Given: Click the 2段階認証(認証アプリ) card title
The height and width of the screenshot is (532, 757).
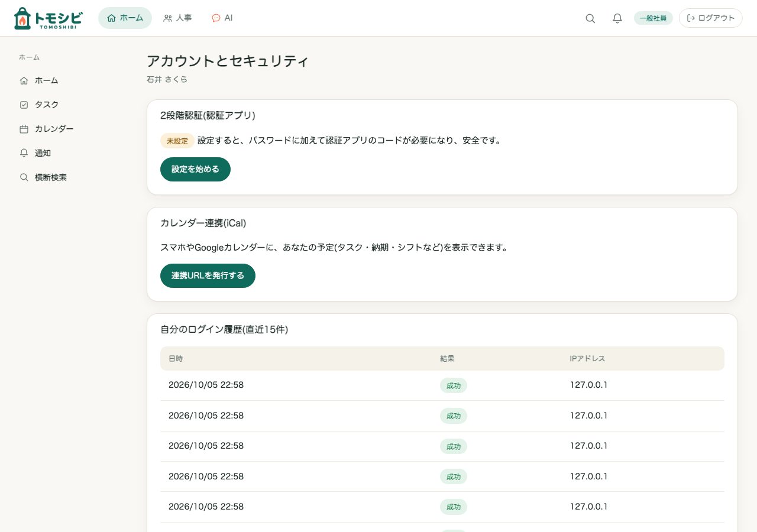Looking at the screenshot, I should (208, 115).
